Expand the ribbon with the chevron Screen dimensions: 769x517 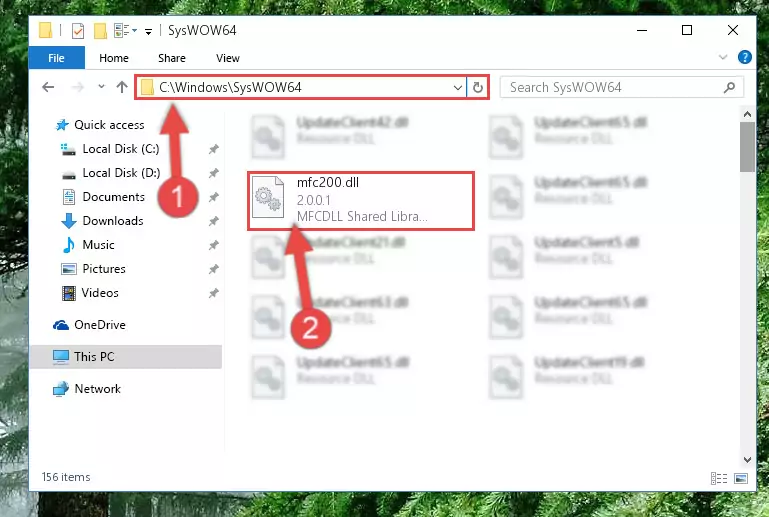(722, 57)
